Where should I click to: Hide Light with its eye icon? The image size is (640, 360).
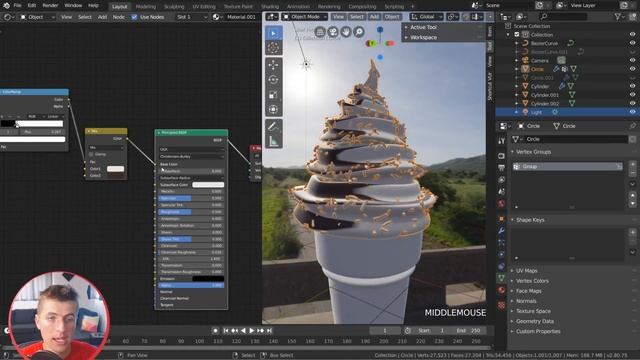[x=633, y=112]
